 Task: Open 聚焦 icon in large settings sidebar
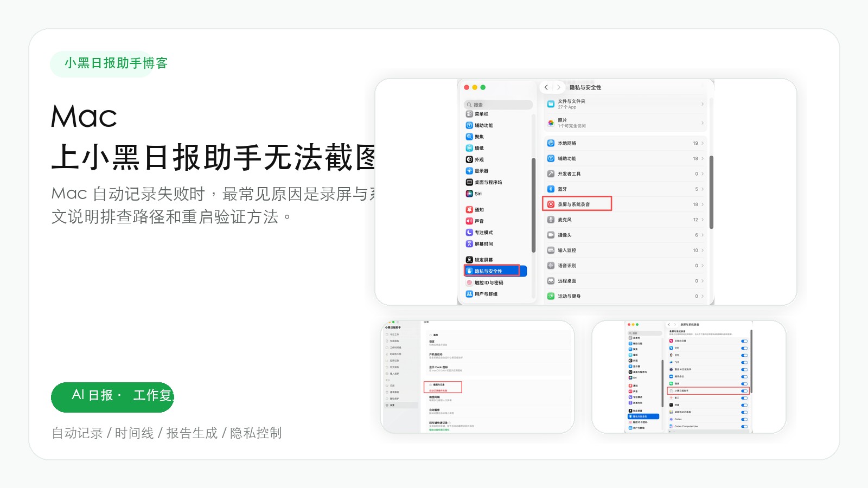[x=469, y=137]
